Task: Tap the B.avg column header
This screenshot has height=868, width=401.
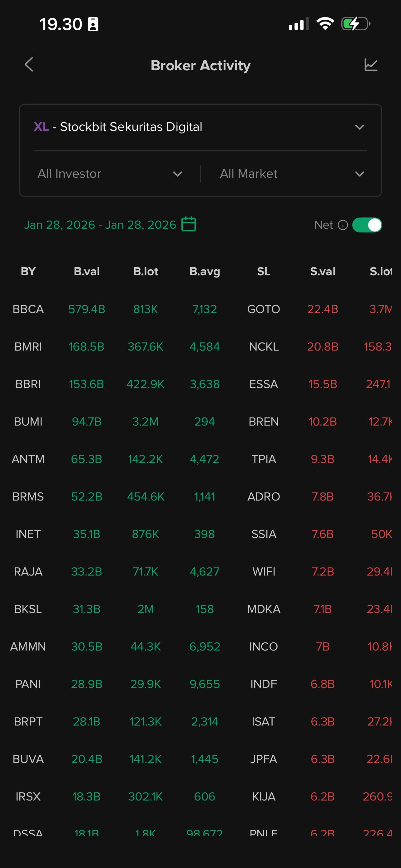Action: coord(205,272)
